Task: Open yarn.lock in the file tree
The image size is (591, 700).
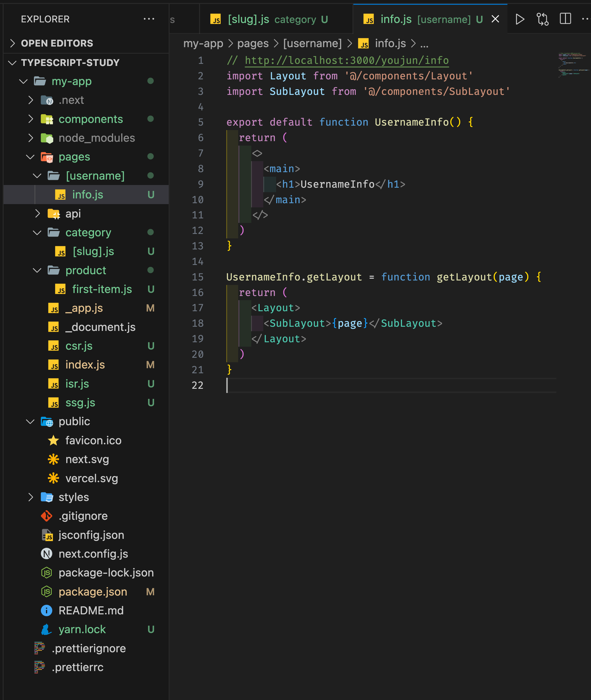Action: click(x=82, y=630)
